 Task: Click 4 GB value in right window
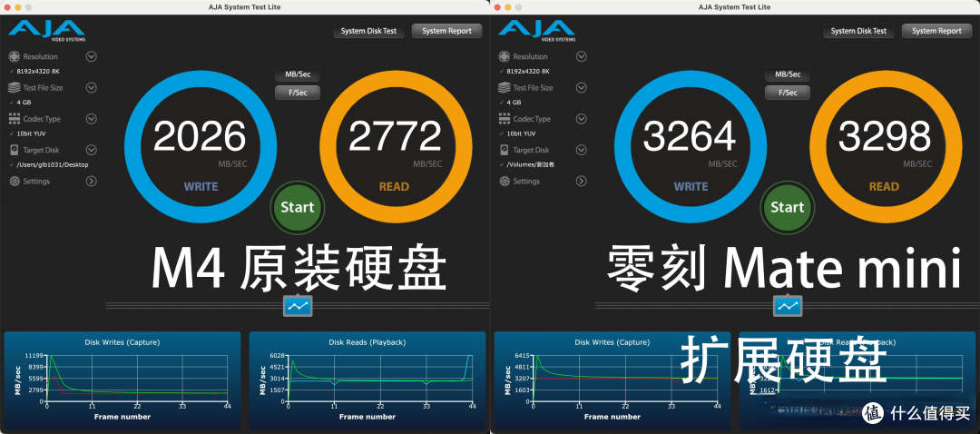coord(514,103)
